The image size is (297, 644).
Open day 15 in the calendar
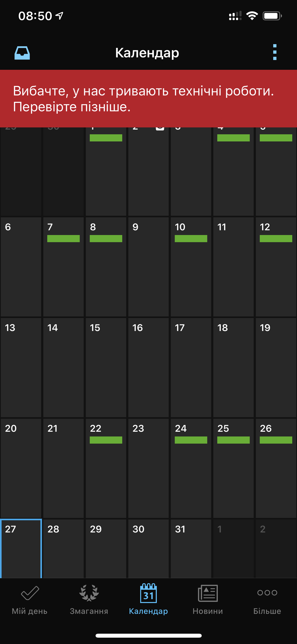106,367
